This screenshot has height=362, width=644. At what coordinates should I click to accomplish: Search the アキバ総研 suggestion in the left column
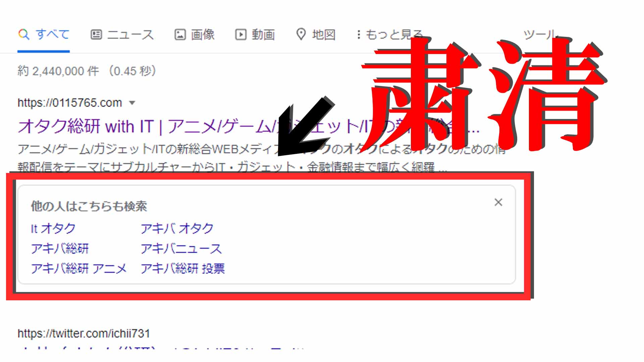60,249
